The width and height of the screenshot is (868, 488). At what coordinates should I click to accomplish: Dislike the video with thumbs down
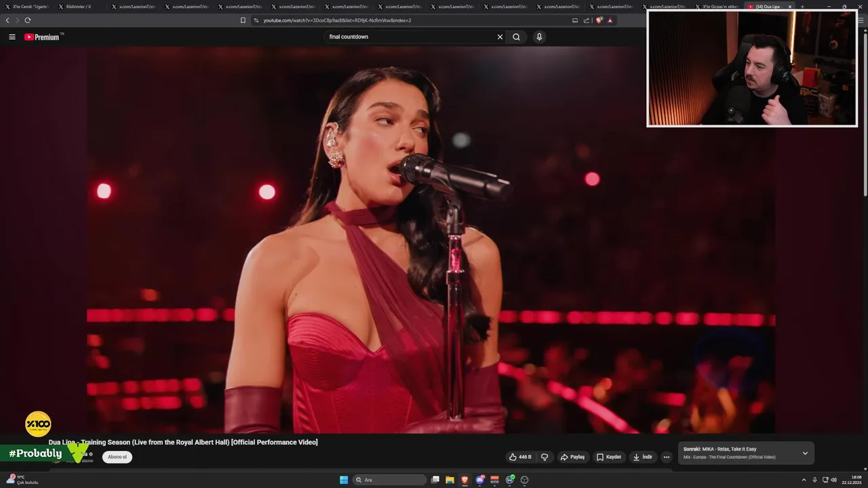pos(545,457)
